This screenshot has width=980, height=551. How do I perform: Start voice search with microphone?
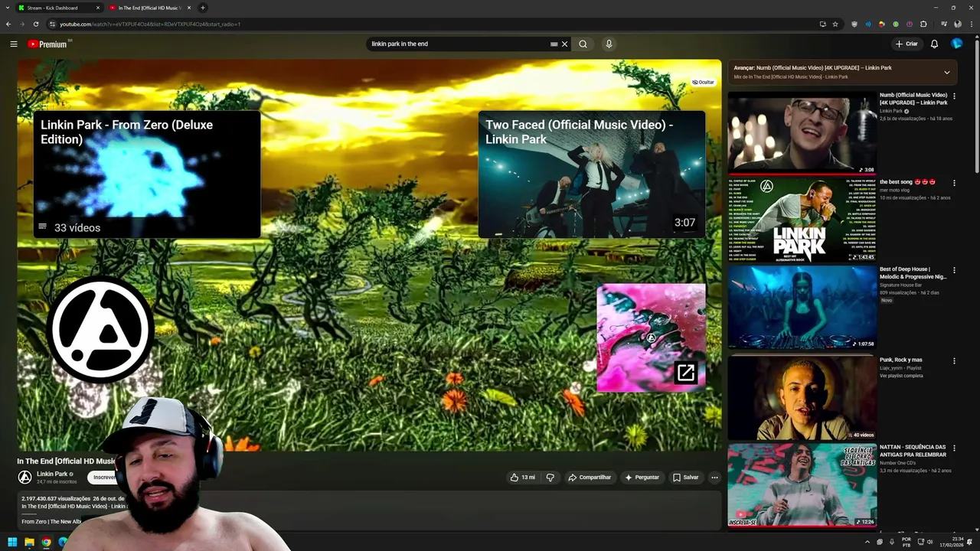tap(609, 44)
